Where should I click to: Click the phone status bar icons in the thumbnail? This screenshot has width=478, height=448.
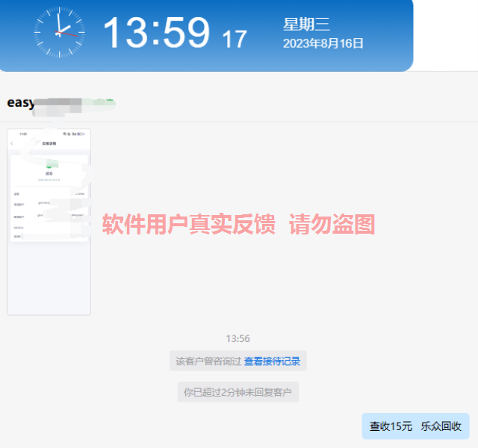pos(75,134)
